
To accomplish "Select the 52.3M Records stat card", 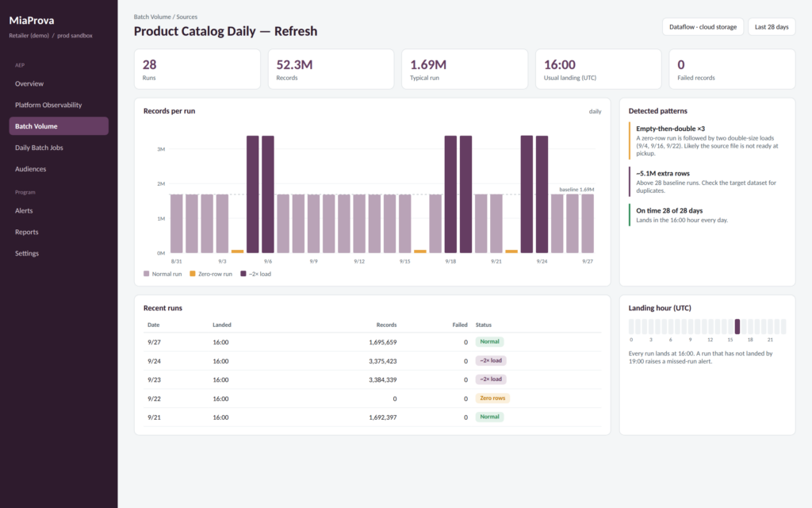I will point(331,70).
